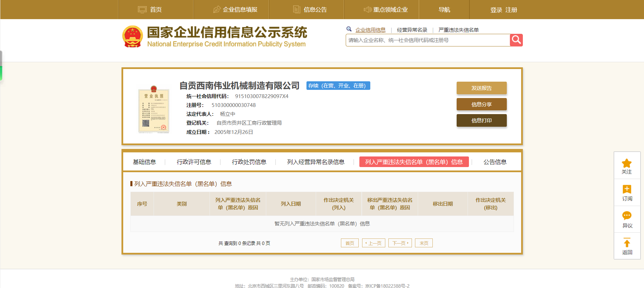Go to 末页 last page

(x=424, y=243)
